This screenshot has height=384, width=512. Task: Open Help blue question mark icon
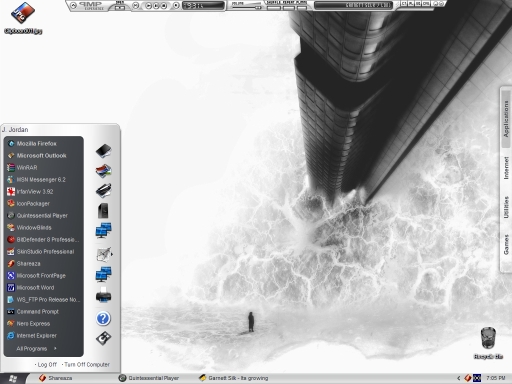point(103,318)
